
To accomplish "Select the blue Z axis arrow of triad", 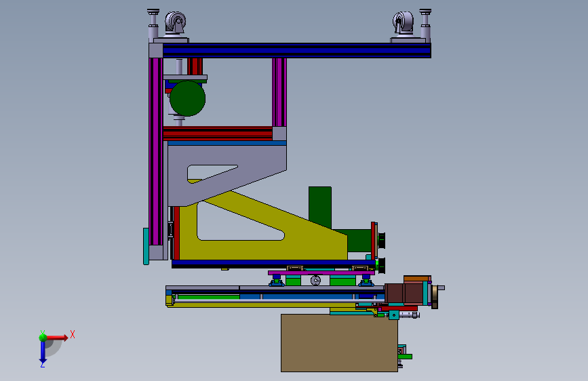I will tap(43, 351).
